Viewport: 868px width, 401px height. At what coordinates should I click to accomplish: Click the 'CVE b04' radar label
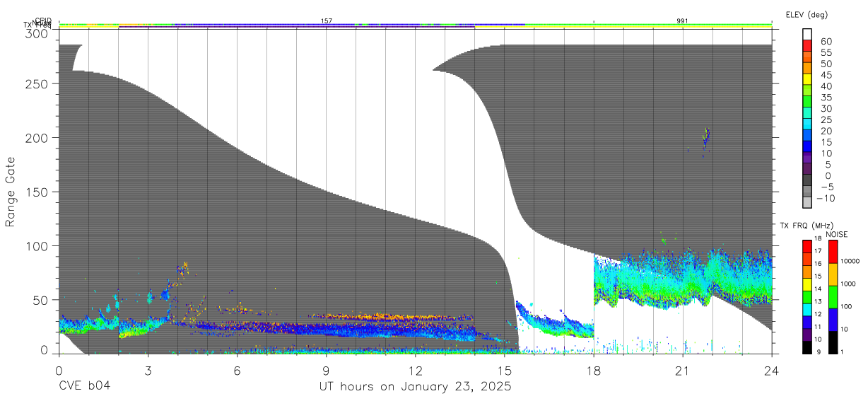(x=84, y=387)
